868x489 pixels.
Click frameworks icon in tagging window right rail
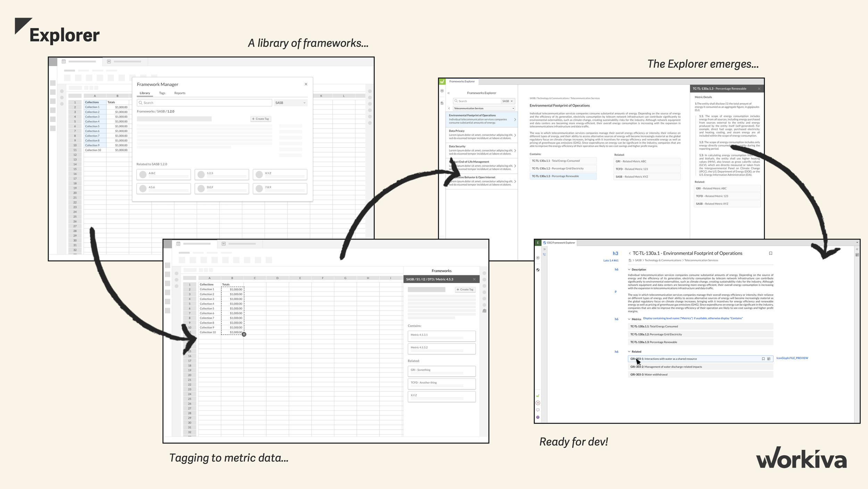click(484, 311)
